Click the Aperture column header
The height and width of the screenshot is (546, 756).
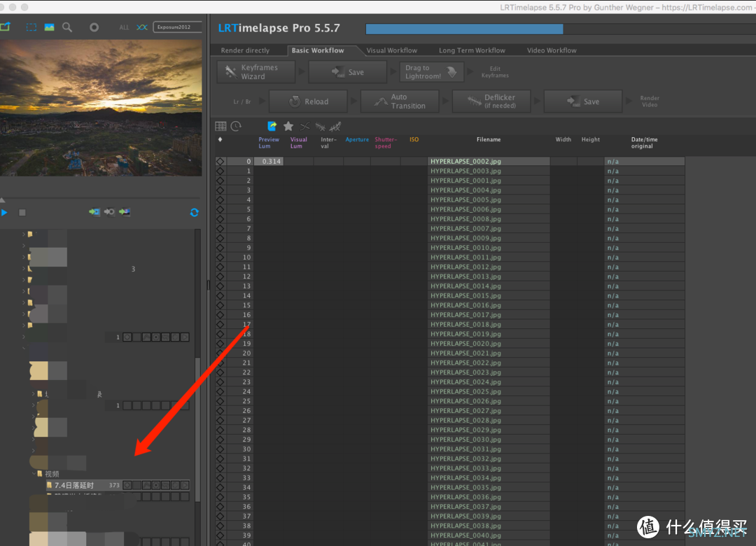tap(357, 139)
